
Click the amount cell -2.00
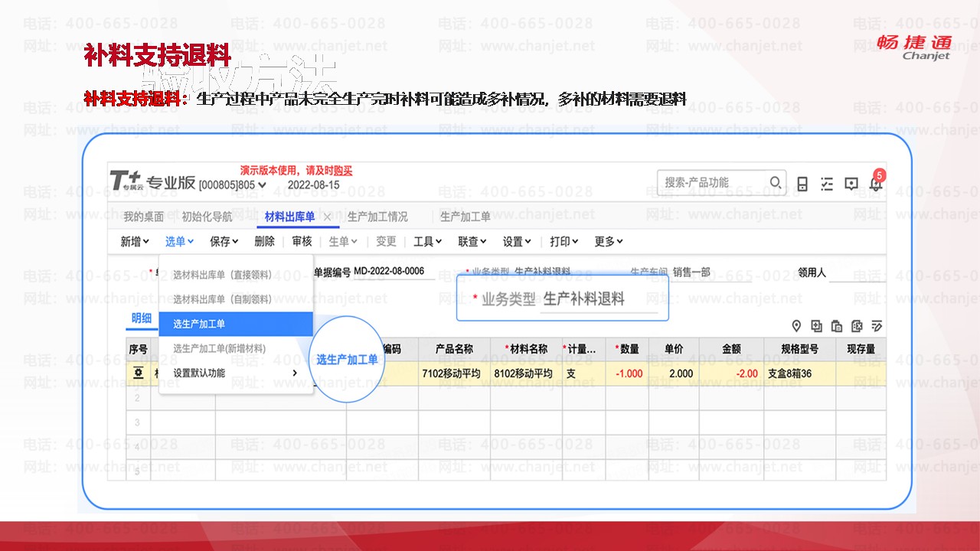(x=731, y=373)
